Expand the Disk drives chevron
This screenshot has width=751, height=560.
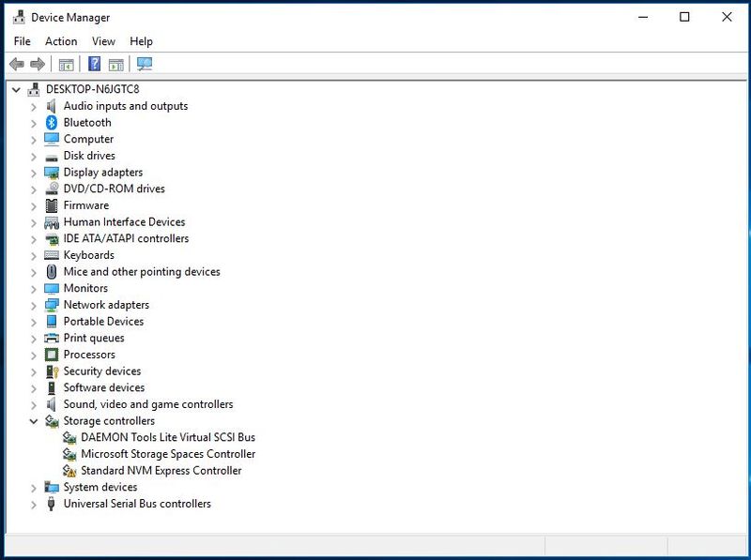(34, 156)
